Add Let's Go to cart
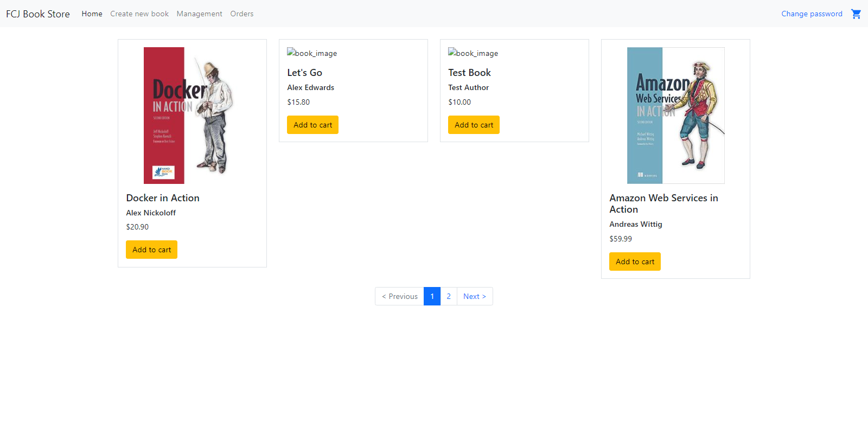The width and height of the screenshot is (868, 440). pos(312,125)
